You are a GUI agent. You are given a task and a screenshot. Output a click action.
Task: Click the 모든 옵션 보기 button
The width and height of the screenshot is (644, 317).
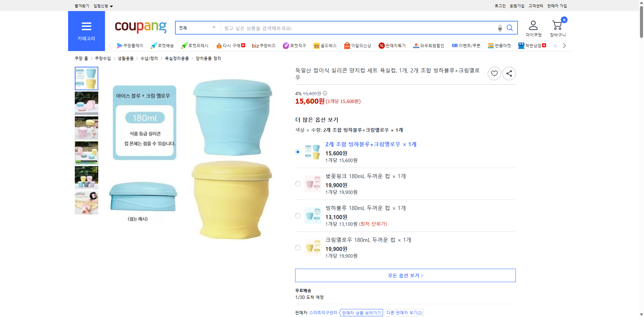pos(405,275)
